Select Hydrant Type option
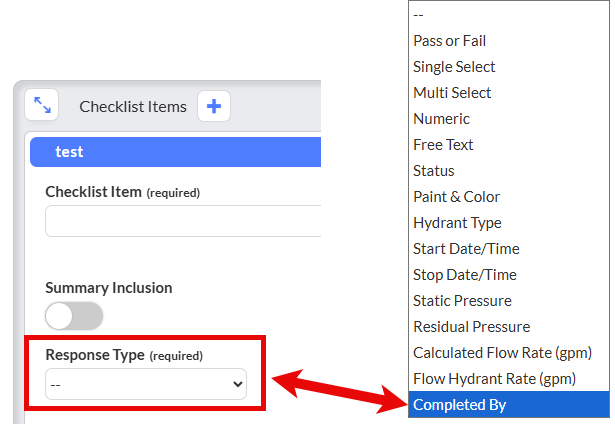The height and width of the screenshot is (424, 615). point(508,223)
